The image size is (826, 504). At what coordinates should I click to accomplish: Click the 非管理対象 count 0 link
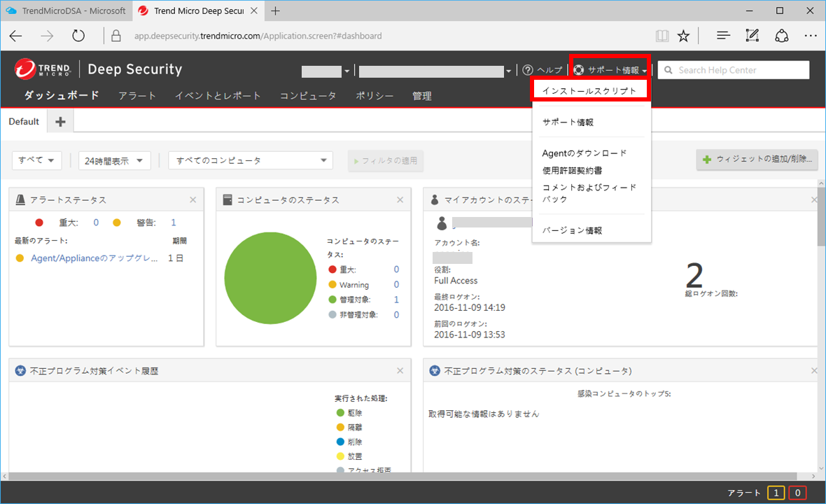397,315
